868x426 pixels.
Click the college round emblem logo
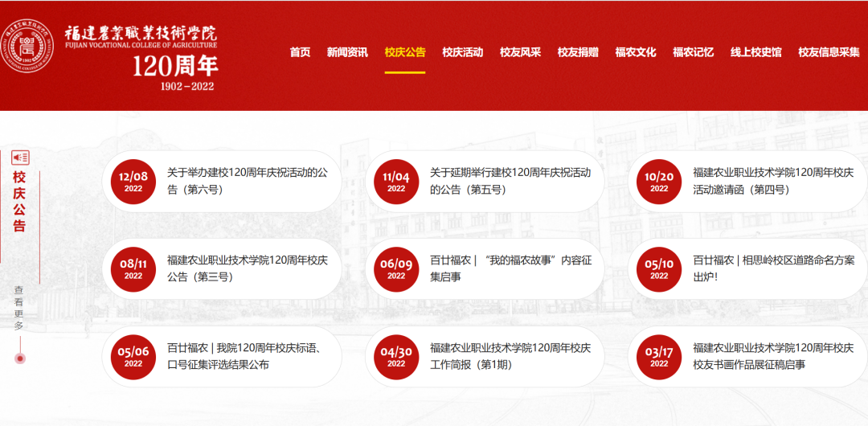pyautogui.click(x=27, y=46)
